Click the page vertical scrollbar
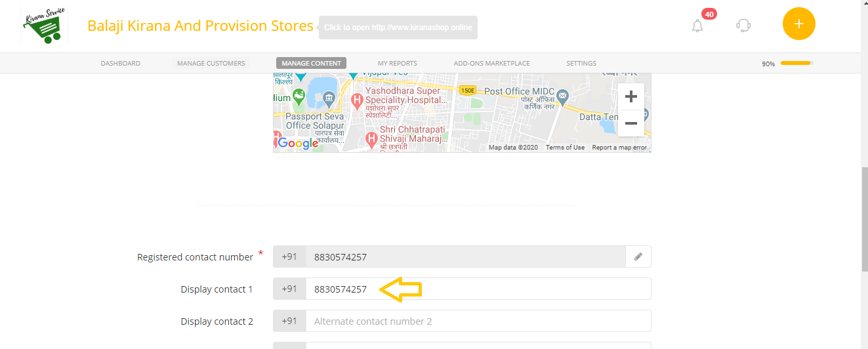 coord(864,220)
